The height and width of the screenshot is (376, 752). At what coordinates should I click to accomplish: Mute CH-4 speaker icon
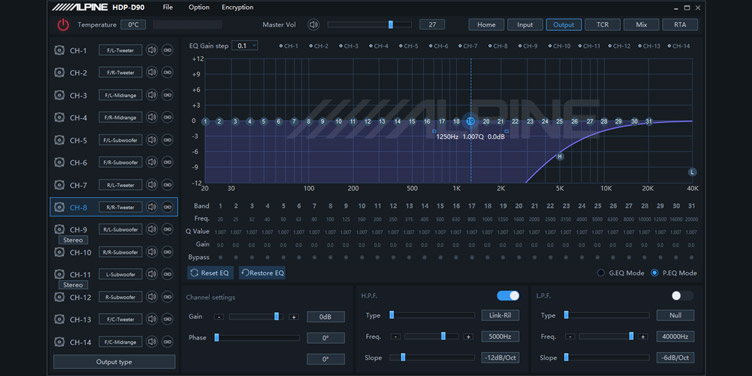point(152,117)
